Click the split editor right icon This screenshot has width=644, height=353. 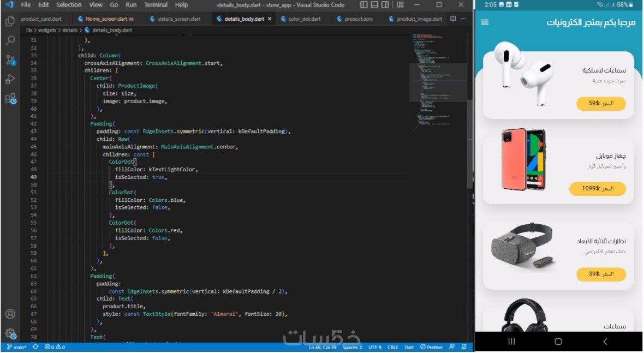click(453, 19)
